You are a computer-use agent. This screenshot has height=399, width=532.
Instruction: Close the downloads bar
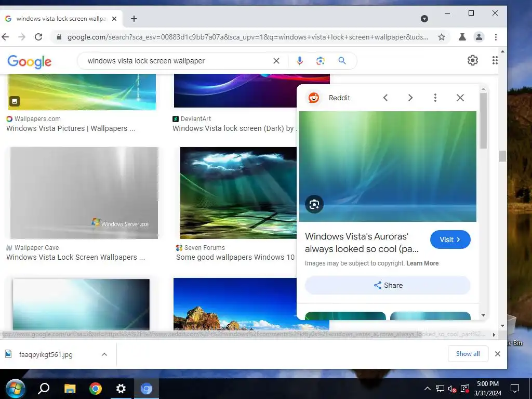(497, 354)
